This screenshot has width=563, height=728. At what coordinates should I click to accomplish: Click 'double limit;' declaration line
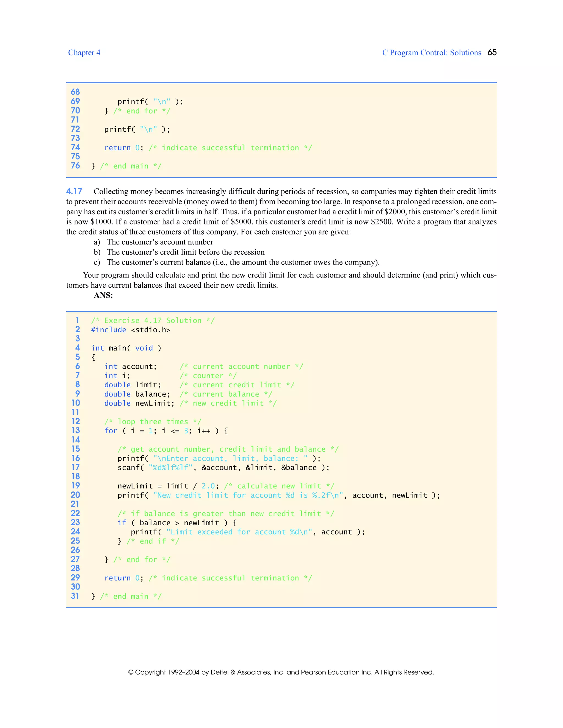[x=133, y=385]
